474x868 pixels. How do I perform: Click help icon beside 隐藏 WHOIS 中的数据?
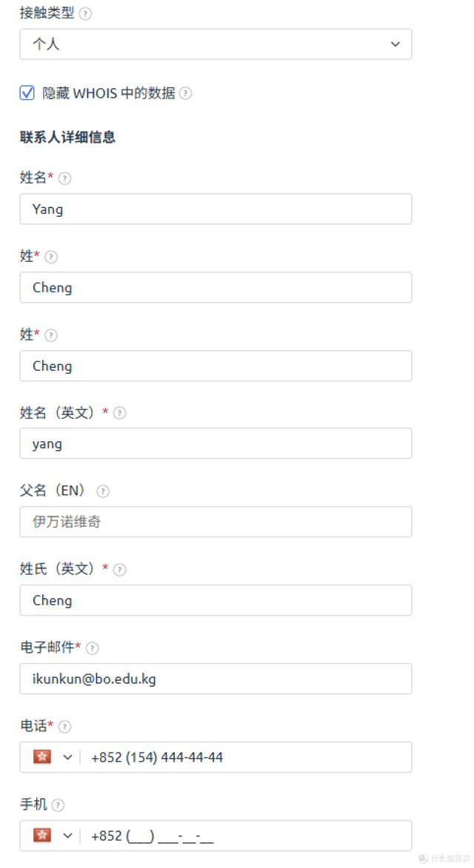[185, 93]
